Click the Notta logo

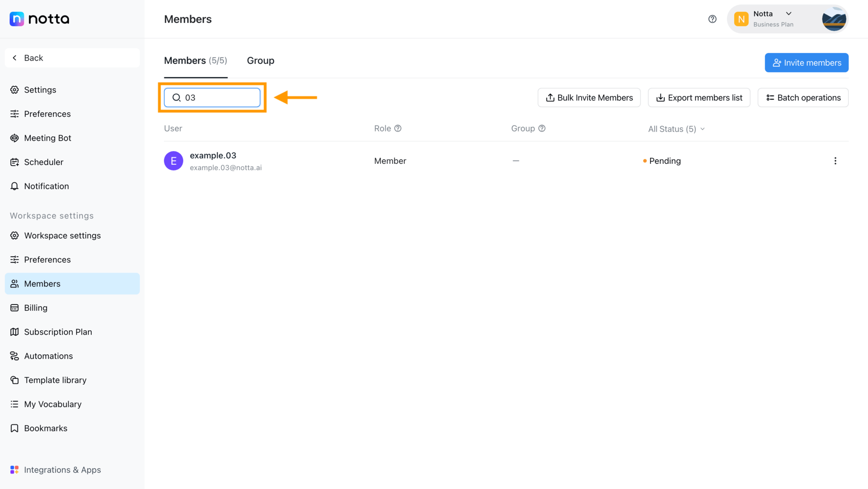tap(39, 19)
